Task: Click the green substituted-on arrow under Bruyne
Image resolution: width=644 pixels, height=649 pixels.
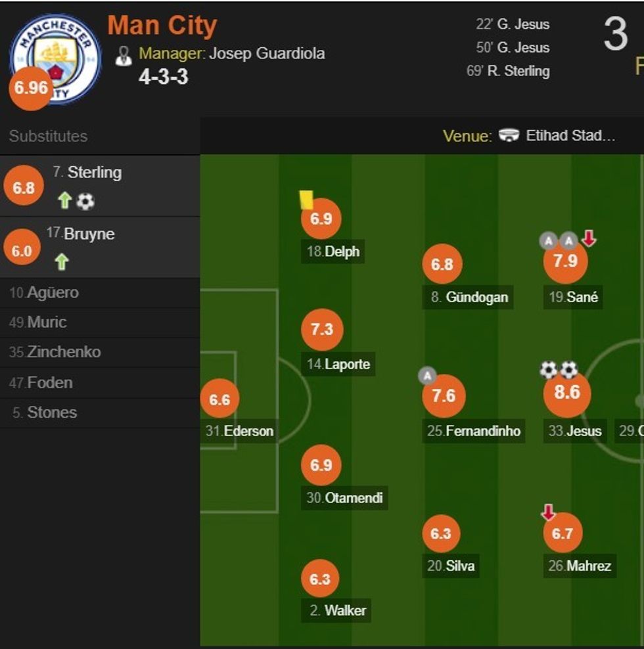Action: coord(62,263)
